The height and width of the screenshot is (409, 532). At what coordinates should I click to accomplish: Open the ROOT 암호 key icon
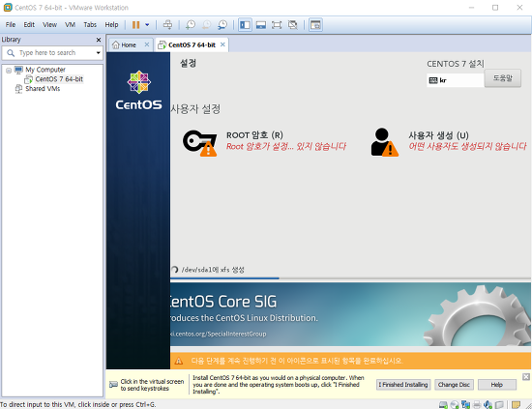[x=200, y=143]
